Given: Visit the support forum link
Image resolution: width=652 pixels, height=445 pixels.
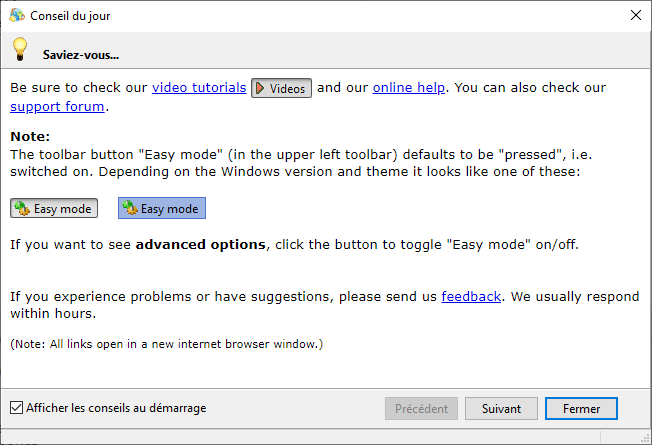Looking at the screenshot, I should (x=57, y=106).
